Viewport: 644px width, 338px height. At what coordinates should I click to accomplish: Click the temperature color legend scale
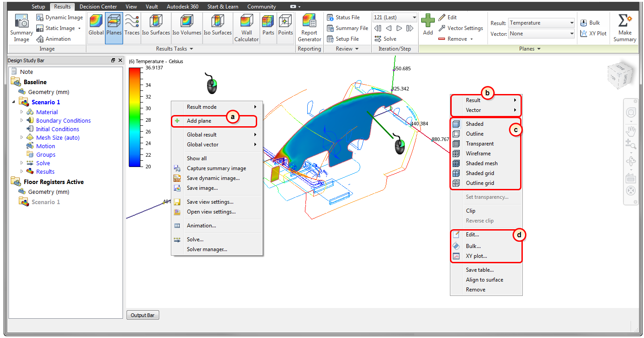click(135, 116)
